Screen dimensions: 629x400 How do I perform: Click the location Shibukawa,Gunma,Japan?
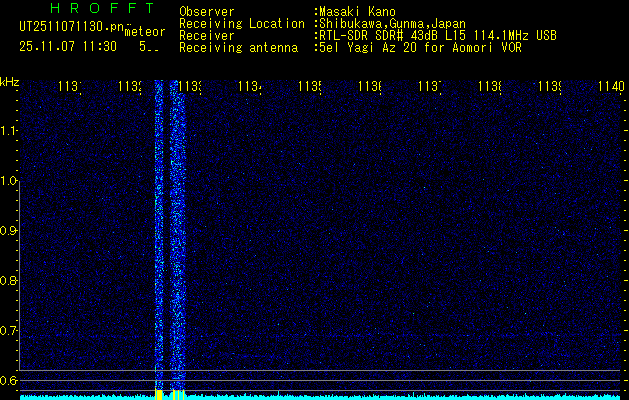(x=392, y=24)
